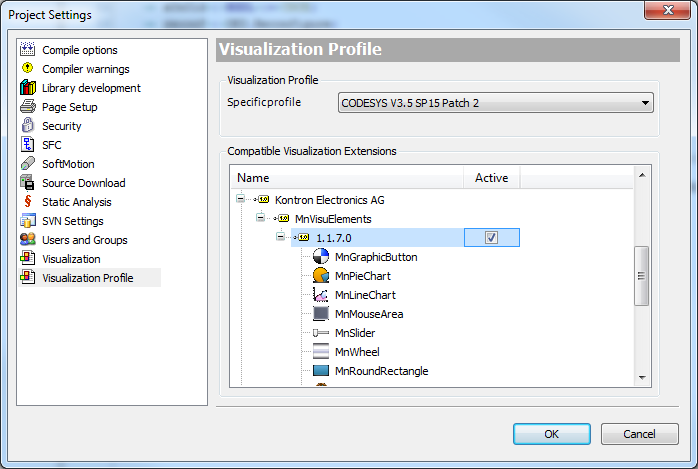Click the extensions list vertical scrollbar thumb

[x=642, y=274]
